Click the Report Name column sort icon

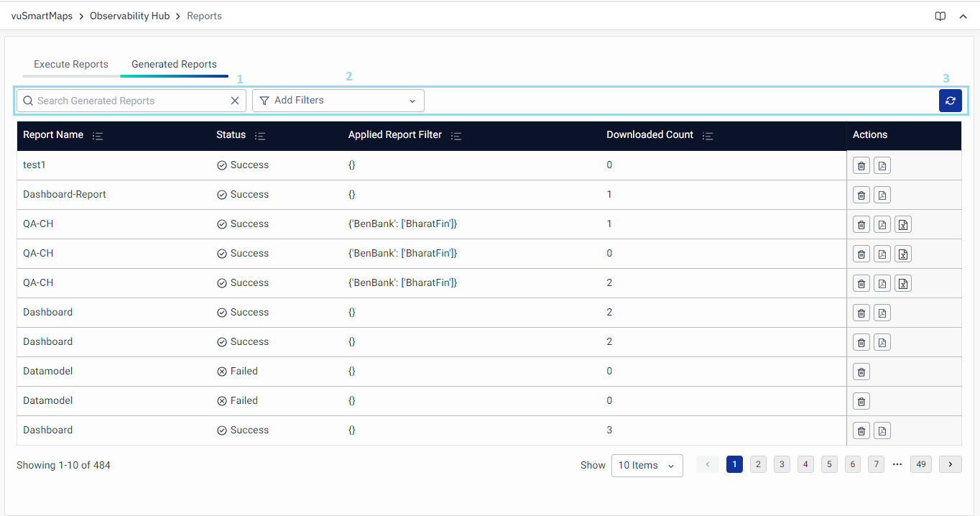(x=98, y=135)
